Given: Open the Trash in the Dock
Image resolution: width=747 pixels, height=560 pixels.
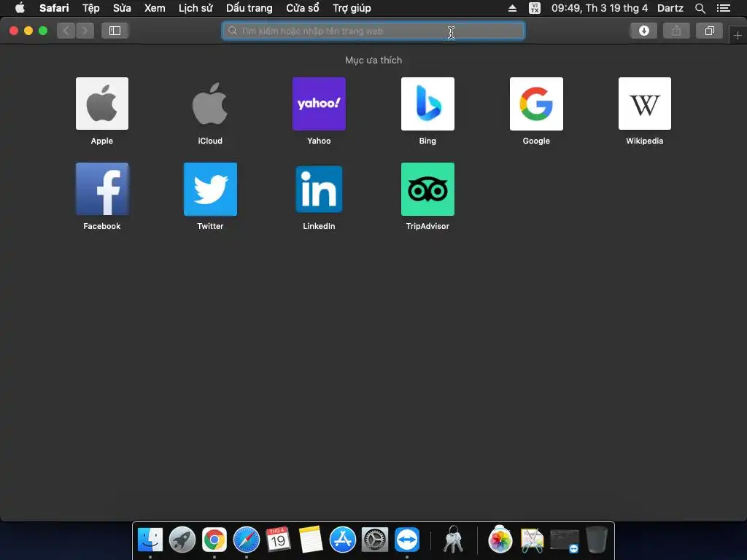Looking at the screenshot, I should tap(596, 540).
